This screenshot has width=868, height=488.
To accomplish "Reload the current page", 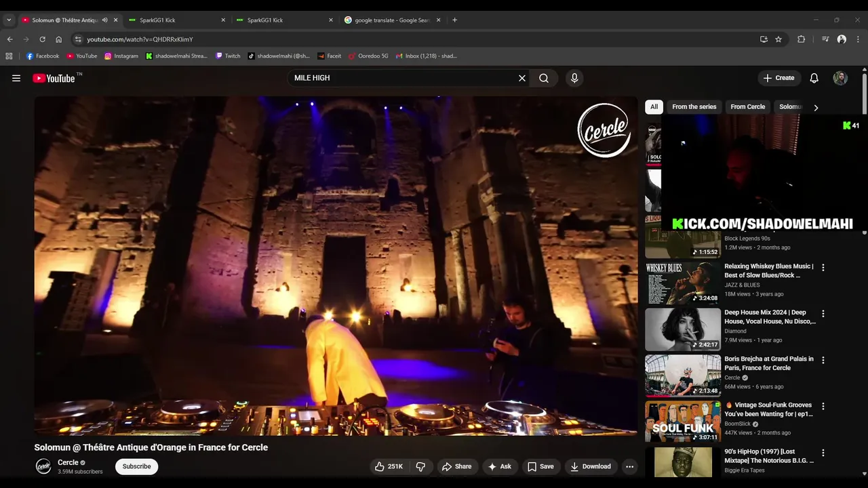I will 42,39.
